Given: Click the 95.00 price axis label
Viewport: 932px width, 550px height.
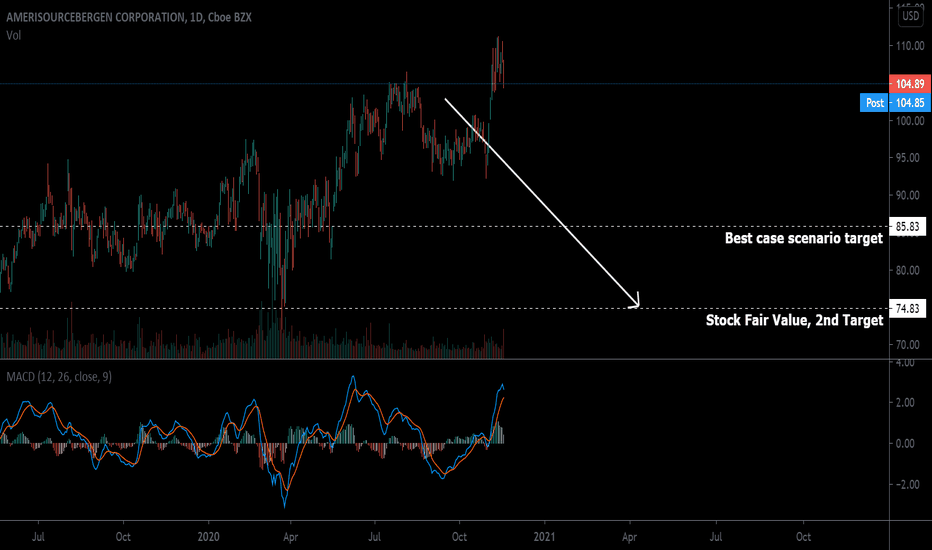Looking at the screenshot, I should point(910,158).
